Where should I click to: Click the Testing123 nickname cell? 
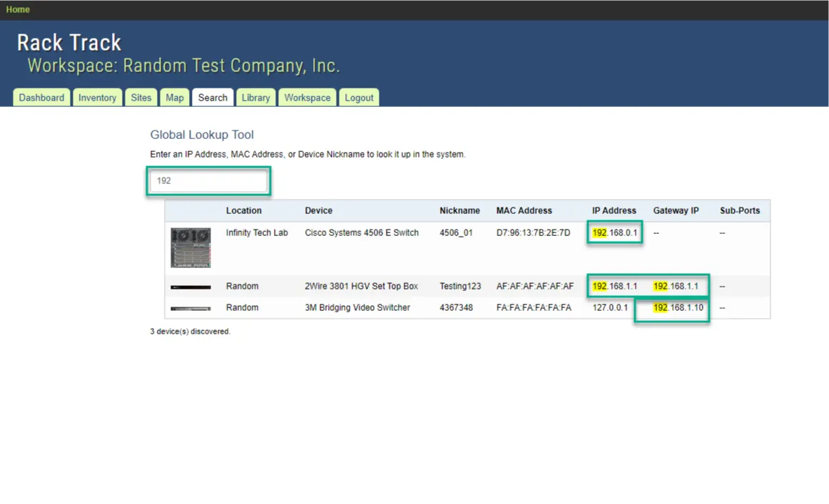click(460, 286)
